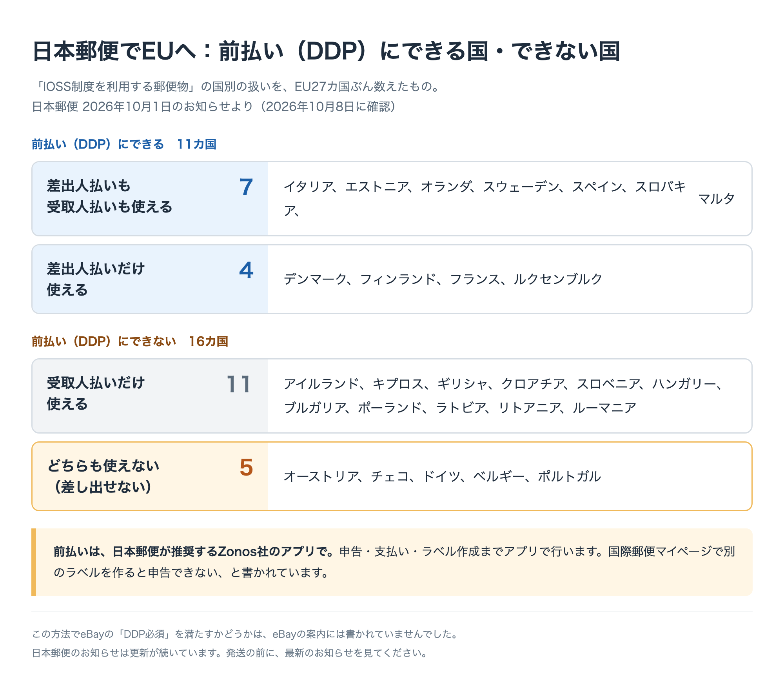Click the blue card label 差出人払いだけ使える
The height and width of the screenshot is (686, 784).
[x=96, y=279]
